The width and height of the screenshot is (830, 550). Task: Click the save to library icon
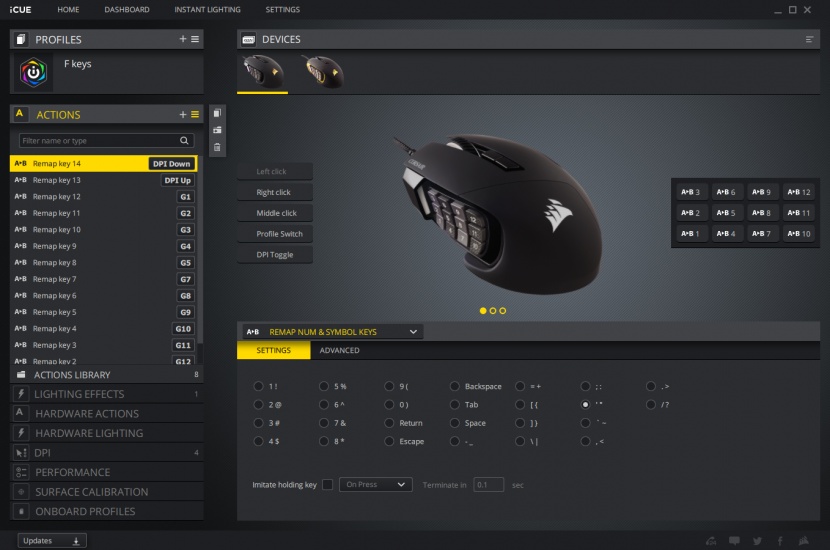(x=217, y=130)
